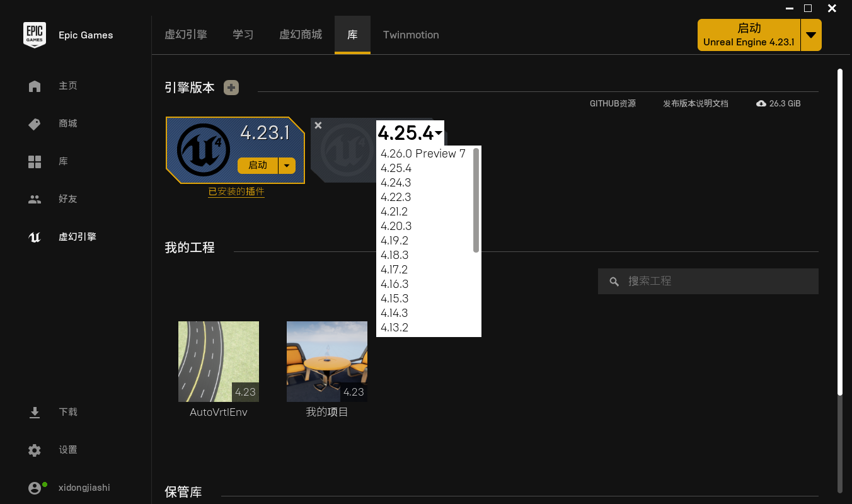852x504 pixels.
Task: Expand the top-right Unreal Engine 4.23.1 launch dropdown
Action: tap(811, 35)
